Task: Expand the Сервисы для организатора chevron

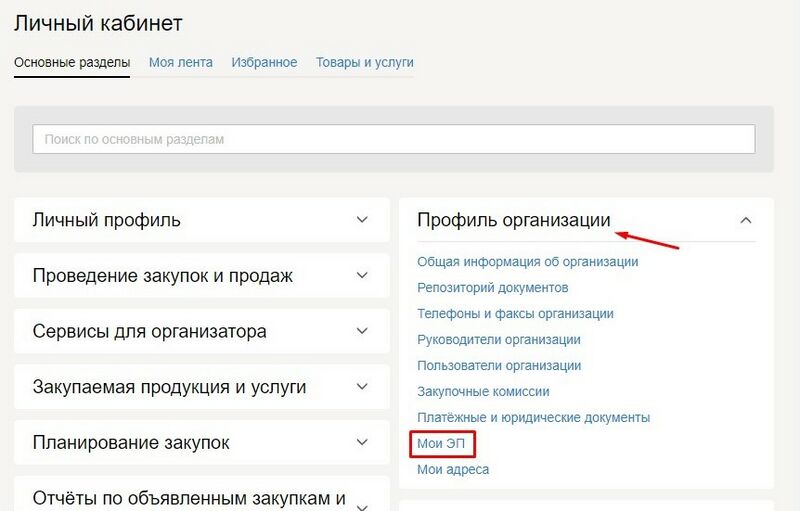Action: tap(362, 331)
